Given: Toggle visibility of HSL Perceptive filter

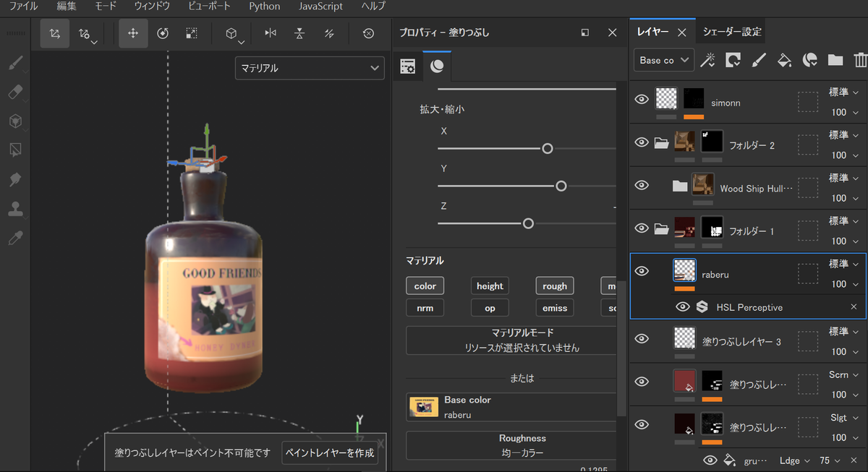Looking at the screenshot, I should tap(682, 307).
